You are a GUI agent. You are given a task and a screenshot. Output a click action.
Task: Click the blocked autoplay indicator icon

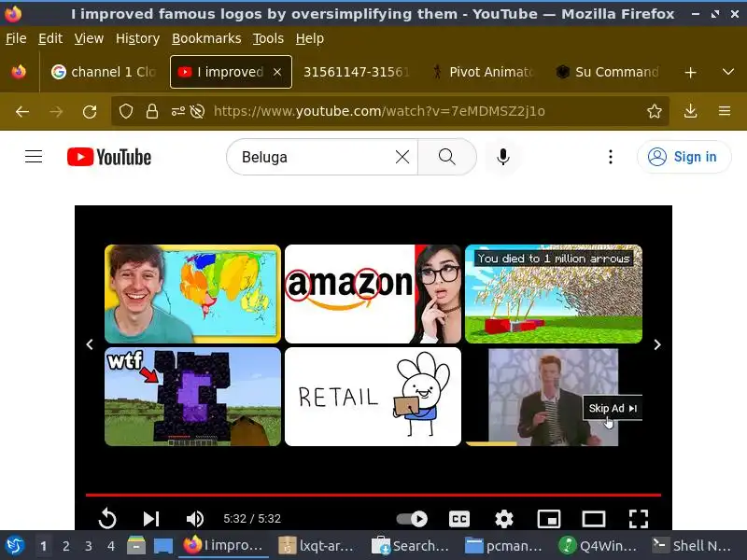[197, 111]
